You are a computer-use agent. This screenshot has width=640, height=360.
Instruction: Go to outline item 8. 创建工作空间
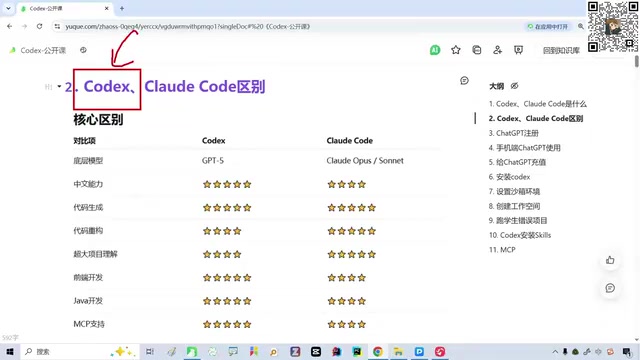pyautogui.click(x=514, y=206)
